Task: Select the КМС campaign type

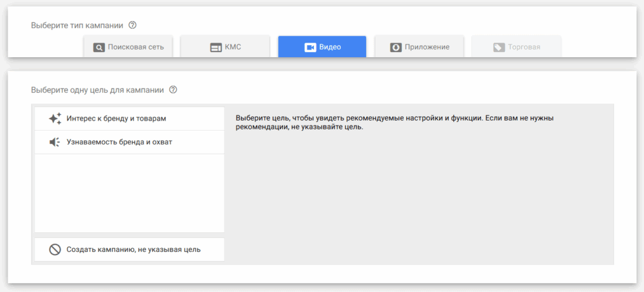Action: [225, 46]
